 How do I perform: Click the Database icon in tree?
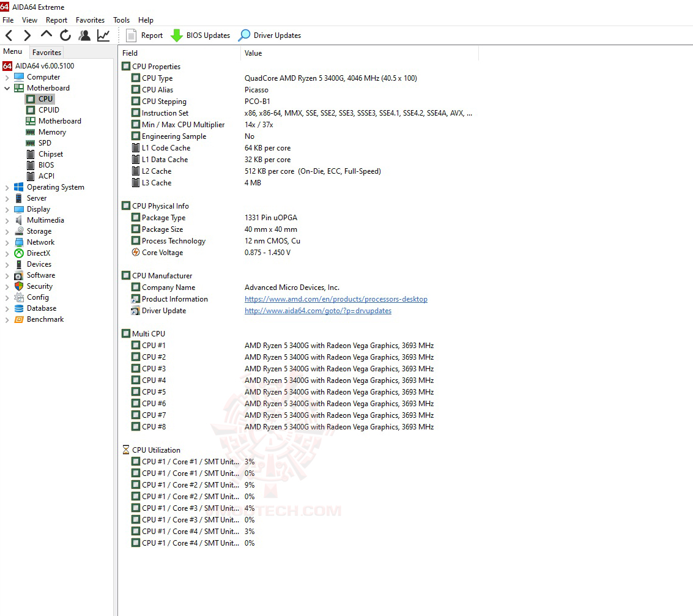point(18,308)
